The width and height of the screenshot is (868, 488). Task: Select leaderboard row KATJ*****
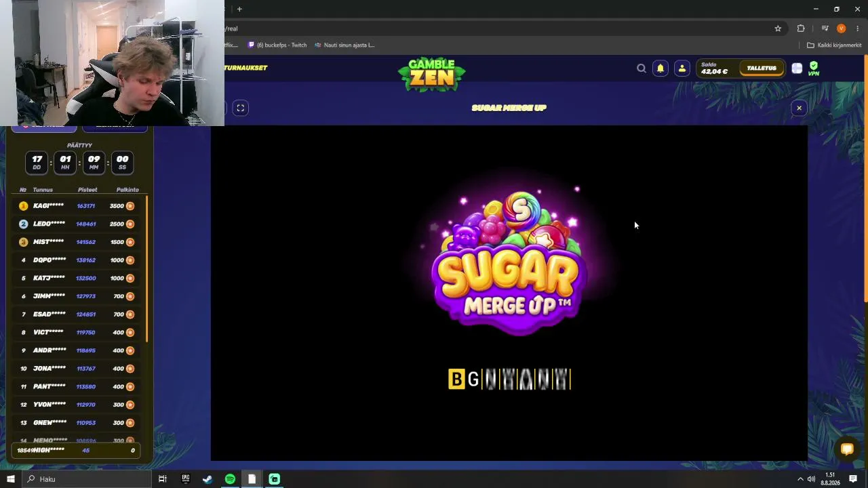pos(77,279)
